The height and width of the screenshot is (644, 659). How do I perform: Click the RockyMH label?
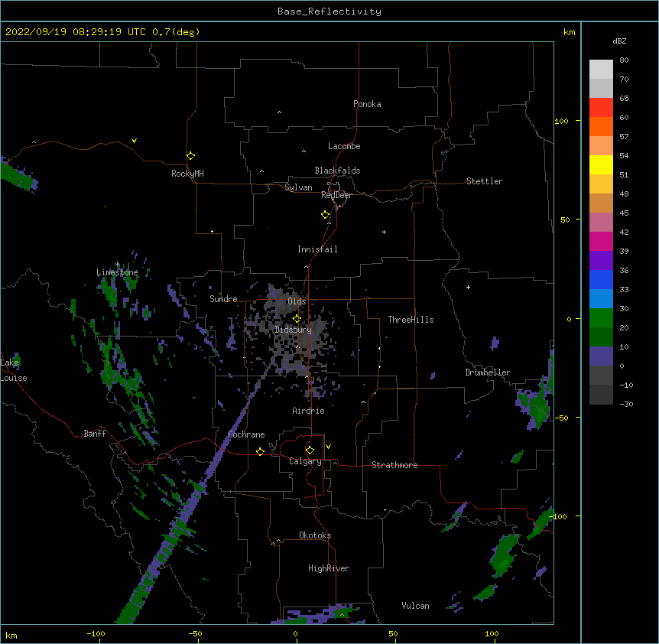tap(187, 174)
